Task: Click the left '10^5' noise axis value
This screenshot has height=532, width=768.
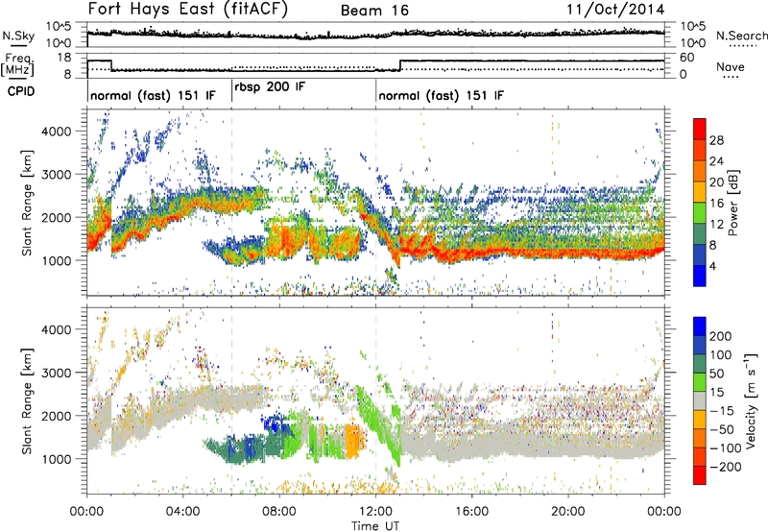Action: [x=59, y=26]
